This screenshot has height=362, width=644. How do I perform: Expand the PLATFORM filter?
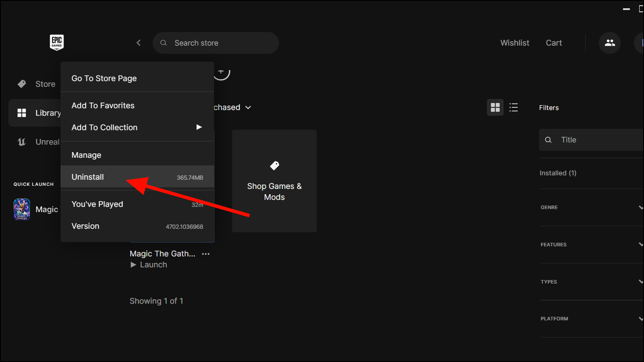[592, 319]
